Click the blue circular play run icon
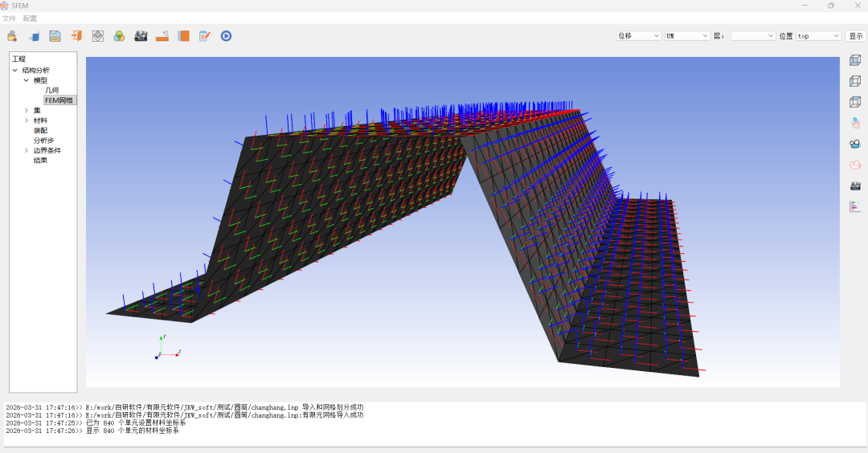Screen dimensions: 868x453 pos(226,36)
